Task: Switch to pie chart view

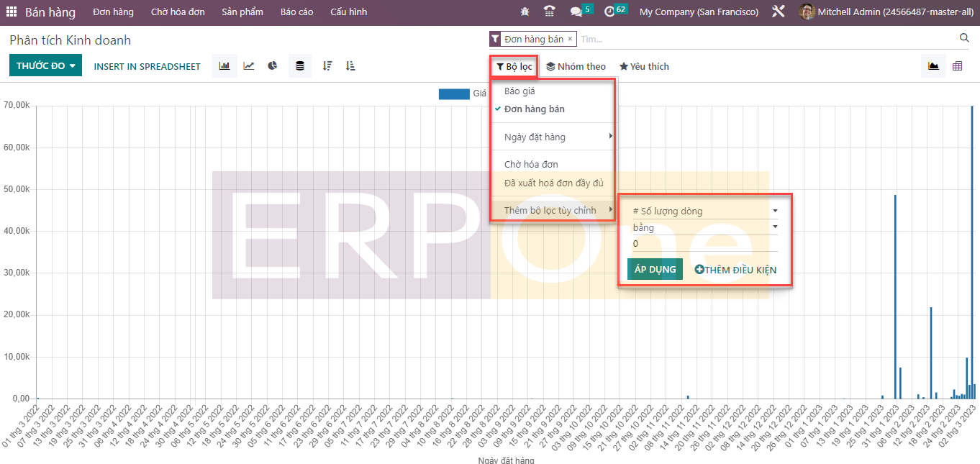Action: click(x=273, y=66)
